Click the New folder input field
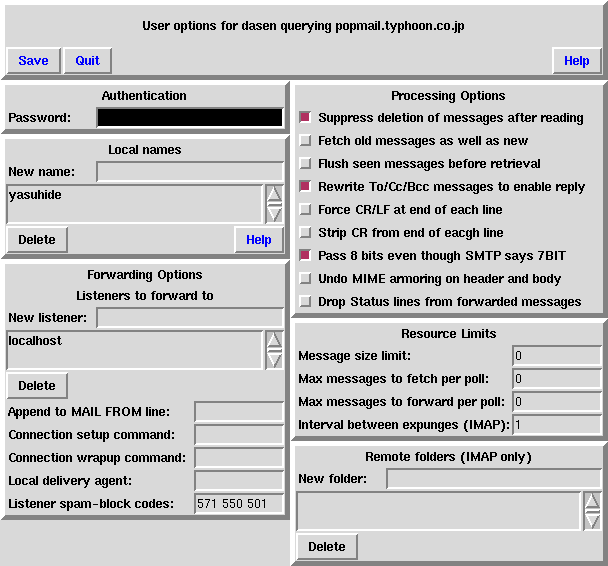The height and width of the screenshot is (566, 608). click(494, 479)
